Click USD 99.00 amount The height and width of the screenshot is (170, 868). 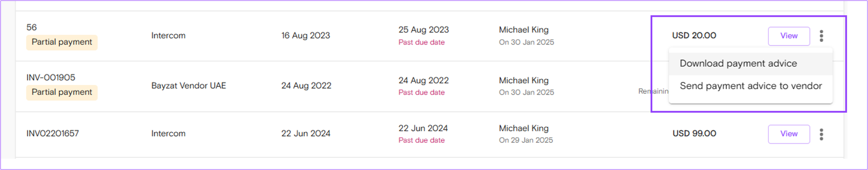pos(694,134)
